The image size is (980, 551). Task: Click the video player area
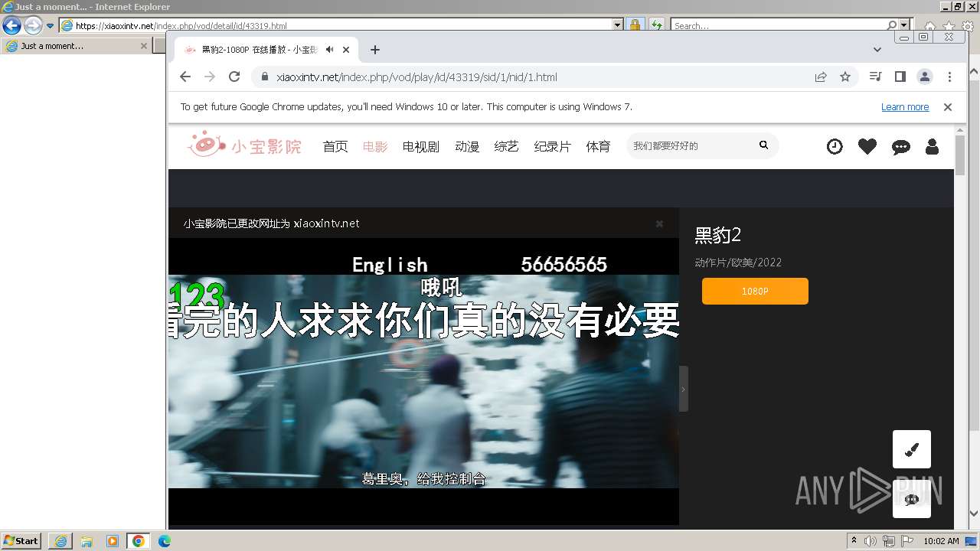[x=423, y=381]
